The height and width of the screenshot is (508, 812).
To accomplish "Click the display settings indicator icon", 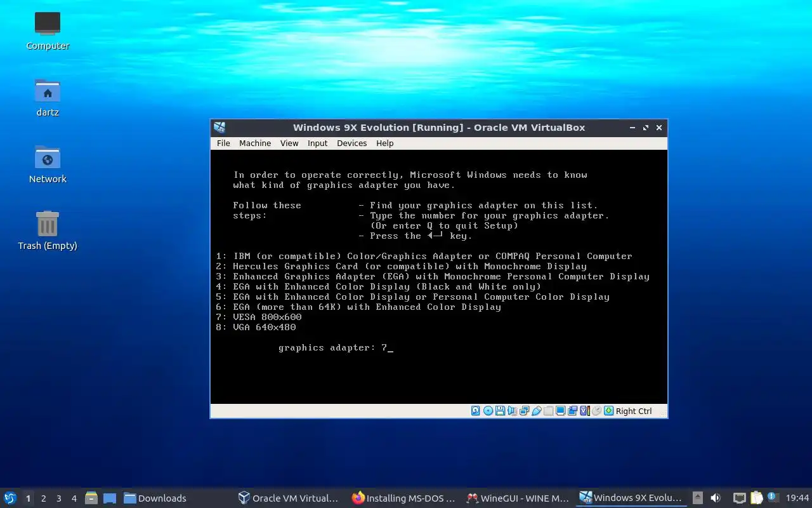I will tap(561, 411).
